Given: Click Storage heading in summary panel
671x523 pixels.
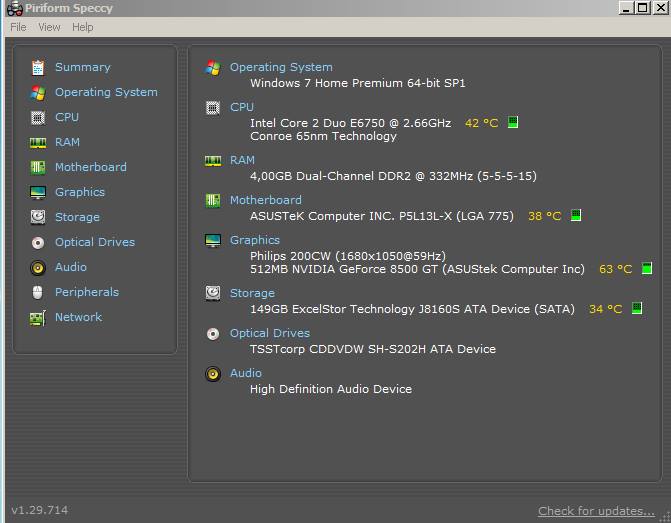Looking at the screenshot, I should pyautogui.click(x=252, y=294).
